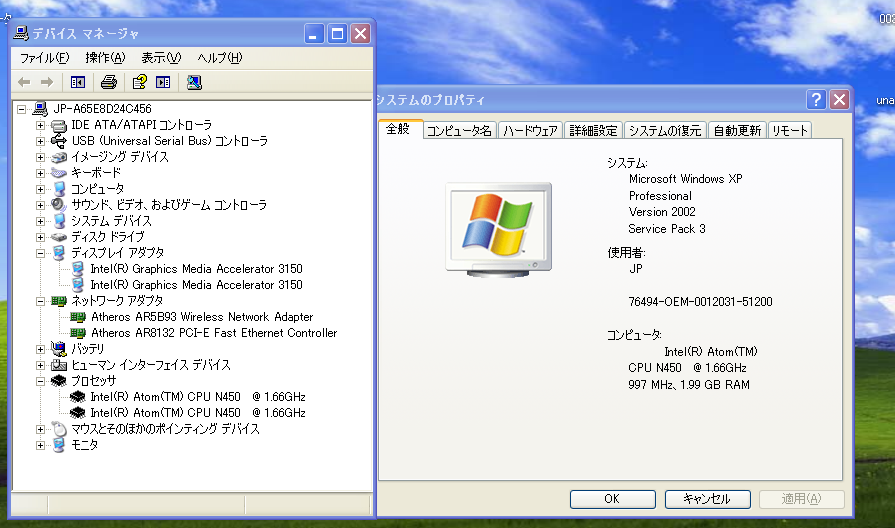Select the USB コントローラ device icon
Screen dimensions: 895x528
[59, 141]
